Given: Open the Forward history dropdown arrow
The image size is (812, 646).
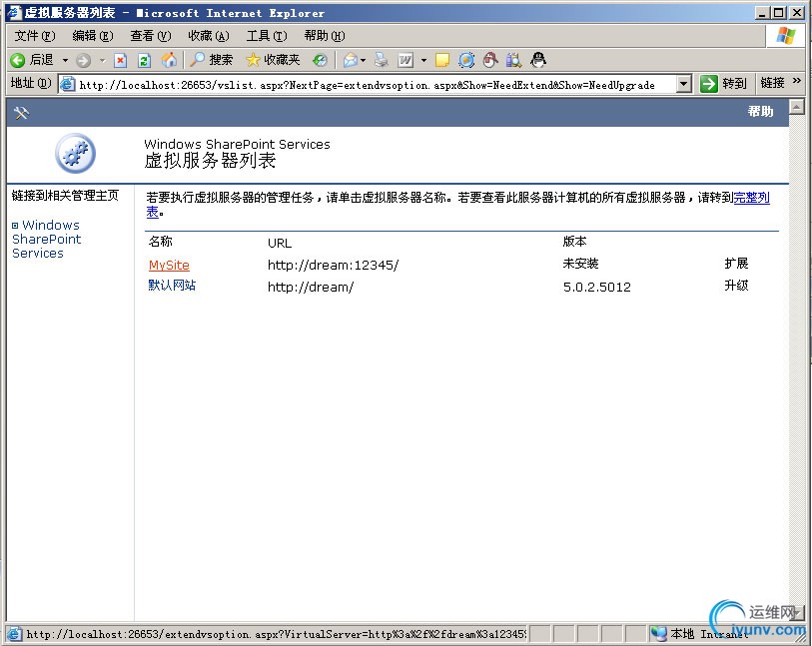Looking at the screenshot, I should click(102, 60).
